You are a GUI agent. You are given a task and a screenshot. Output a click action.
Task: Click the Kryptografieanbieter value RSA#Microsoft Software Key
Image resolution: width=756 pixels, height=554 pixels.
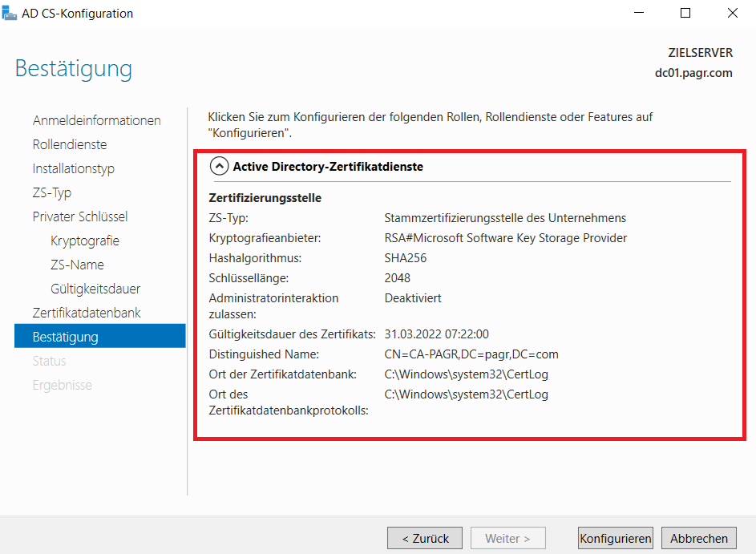(x=505, y=238)
